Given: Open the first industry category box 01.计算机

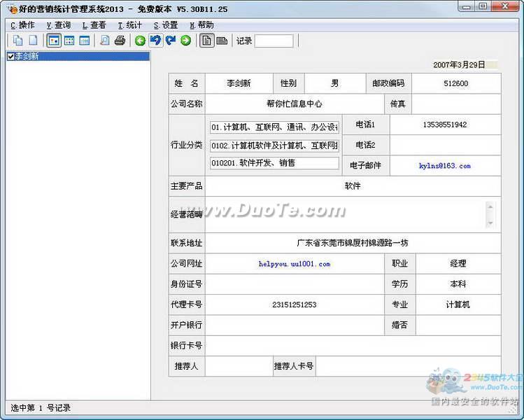Looking at the screenshot, I should (x=274, y=127).
